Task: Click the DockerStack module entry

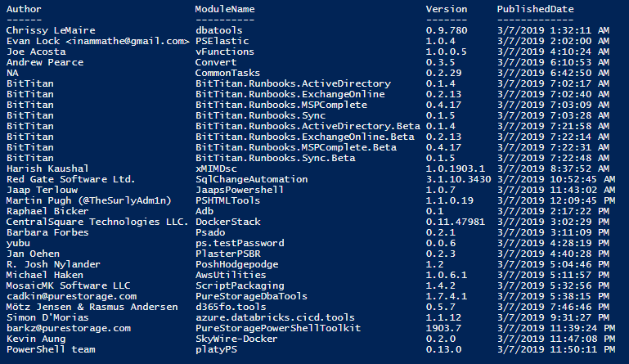Action: [x=228, y=222]
